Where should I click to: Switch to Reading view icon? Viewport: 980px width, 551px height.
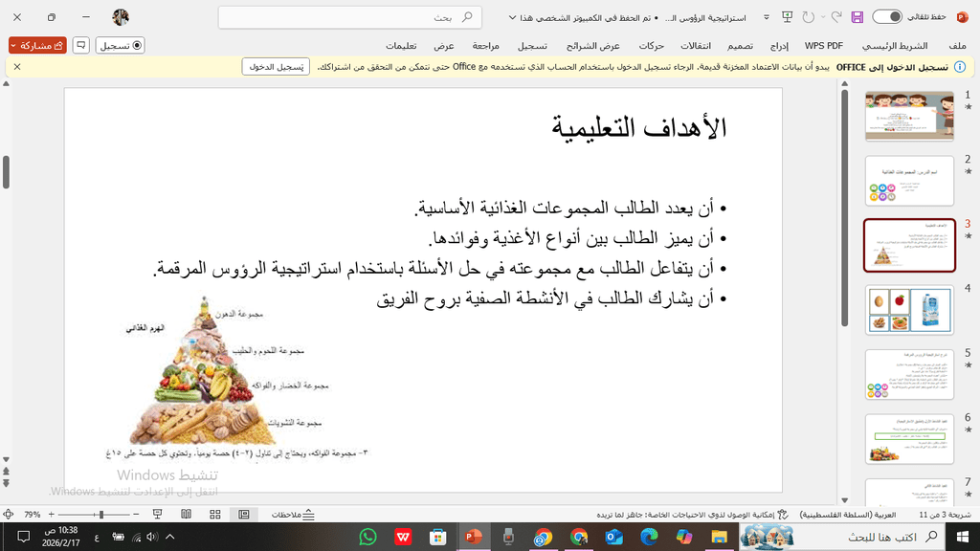click(186, 514)
